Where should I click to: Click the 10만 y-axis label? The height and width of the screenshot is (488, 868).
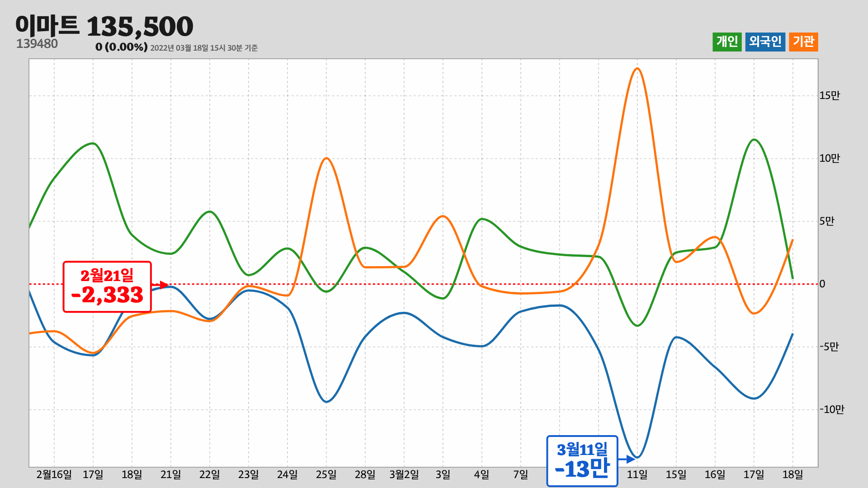point(830,158)
